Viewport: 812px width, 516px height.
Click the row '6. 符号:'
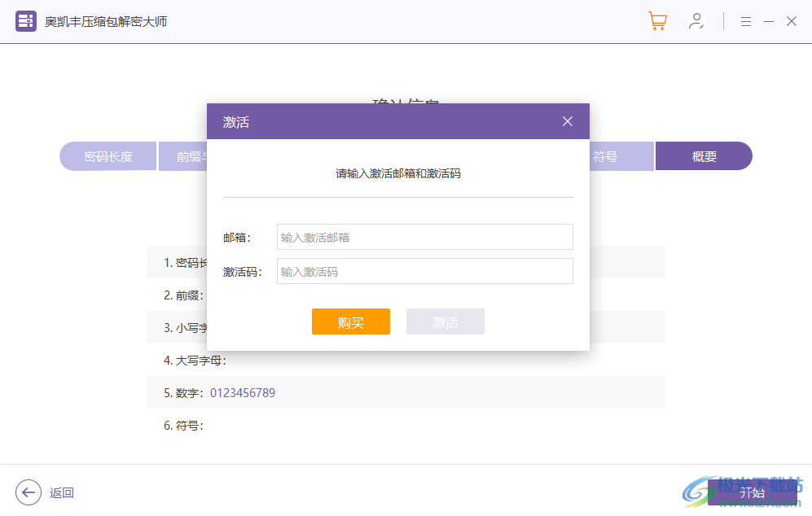[406, 426]
